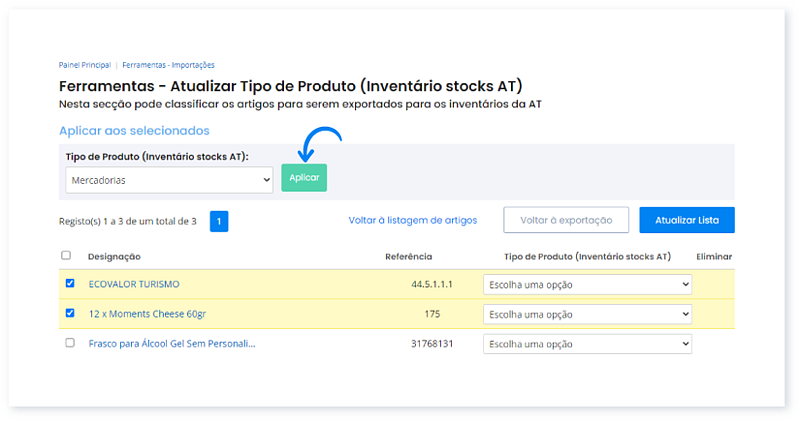Toggle the select-all checkbox in table header
This screenshot has width=800, height=421.
click(x=67, y=256)
